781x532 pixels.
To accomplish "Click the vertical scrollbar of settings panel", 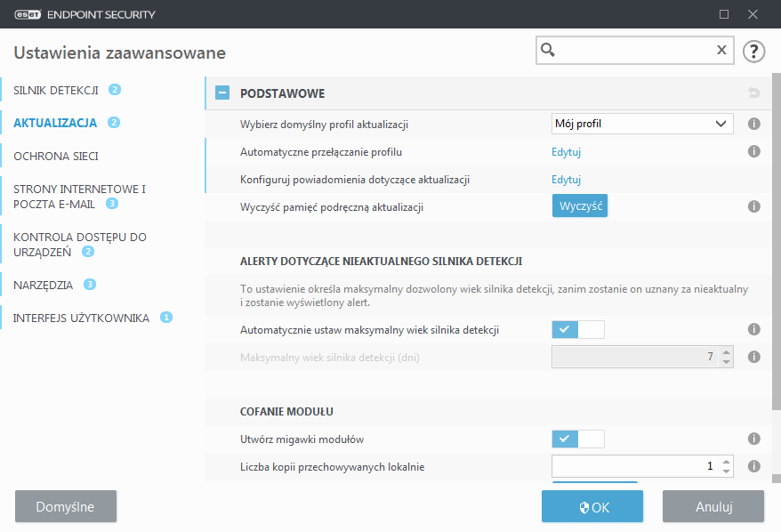I will click(x=776, y=242).
